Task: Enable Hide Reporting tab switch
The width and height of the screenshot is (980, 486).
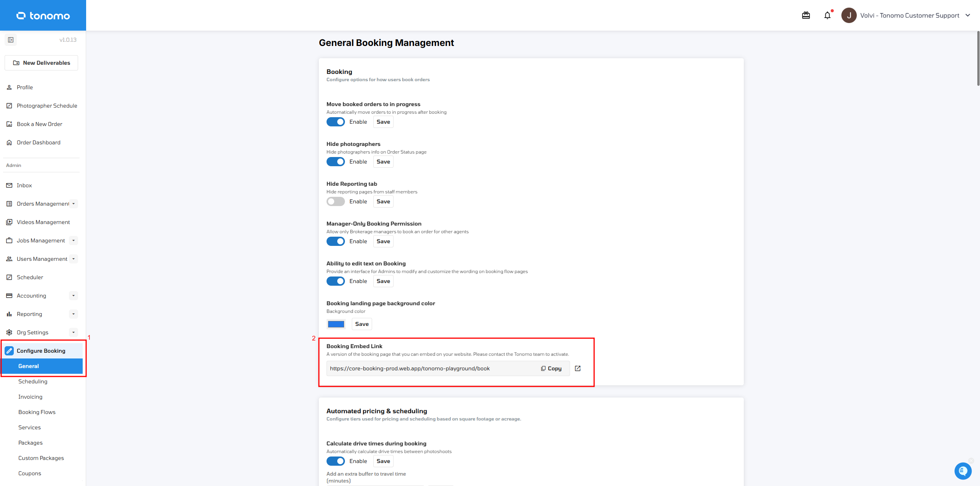Action: point(335,201)
